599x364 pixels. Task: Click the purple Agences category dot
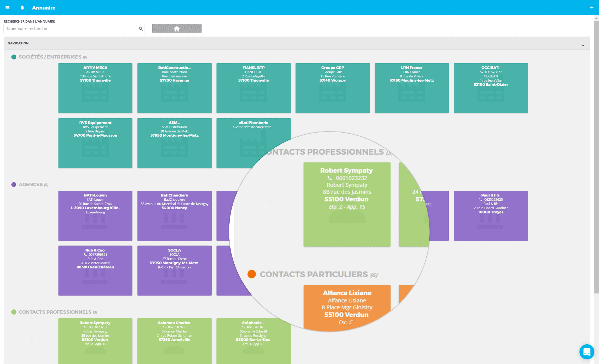coord(14,185)
